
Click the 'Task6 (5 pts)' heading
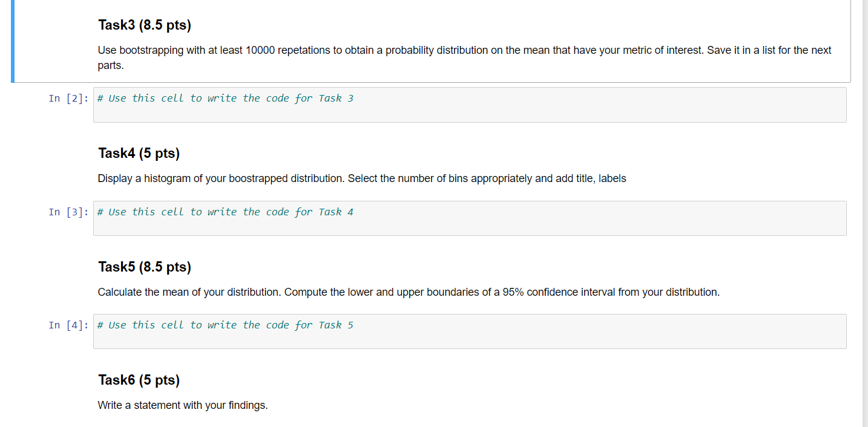pos(139,380)
